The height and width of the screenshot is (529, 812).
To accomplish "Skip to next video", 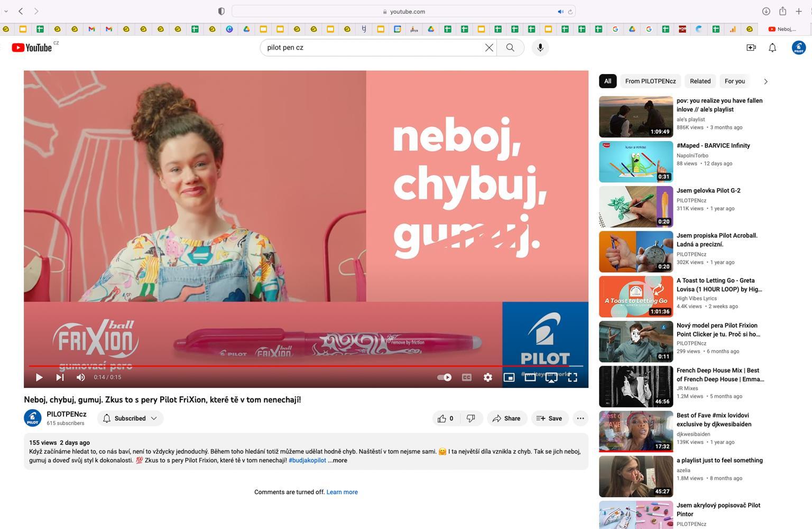I will tap(60, 377).
